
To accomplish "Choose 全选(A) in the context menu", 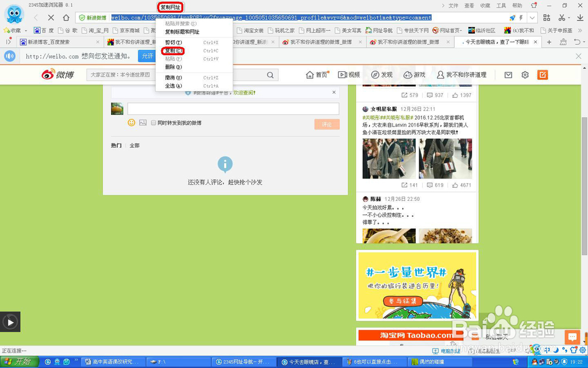I will coord(194,85).
